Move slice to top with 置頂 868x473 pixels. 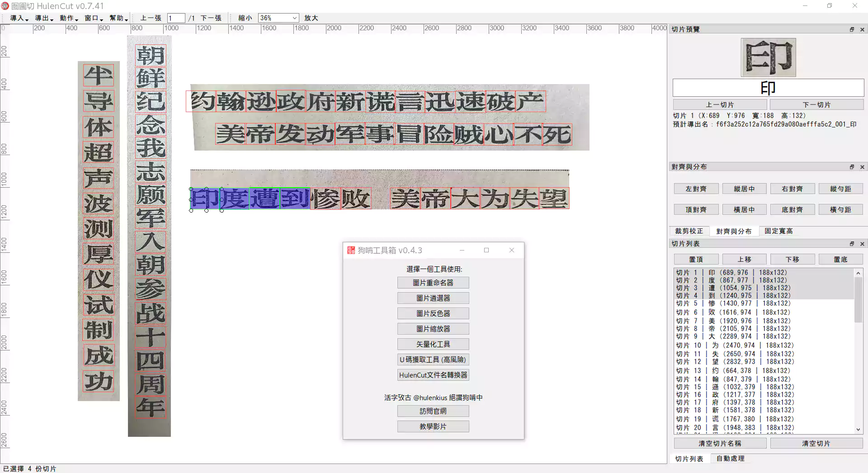tap(696, 260)
